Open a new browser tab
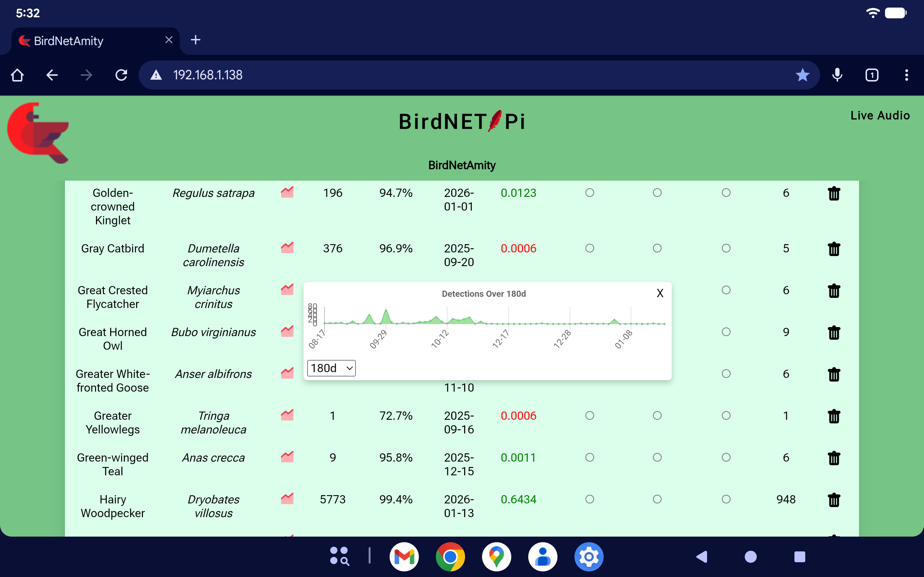924x577 pixels. [x=196, y=40]
